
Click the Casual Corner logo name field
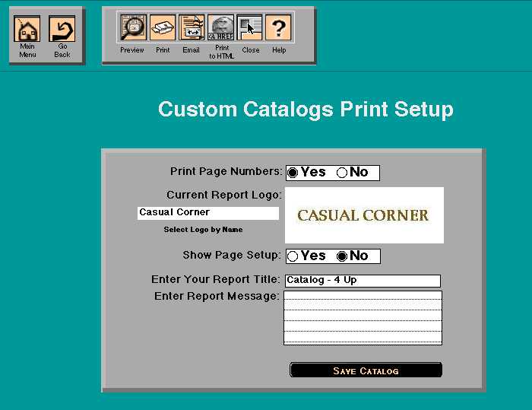[x=207, y=213]
